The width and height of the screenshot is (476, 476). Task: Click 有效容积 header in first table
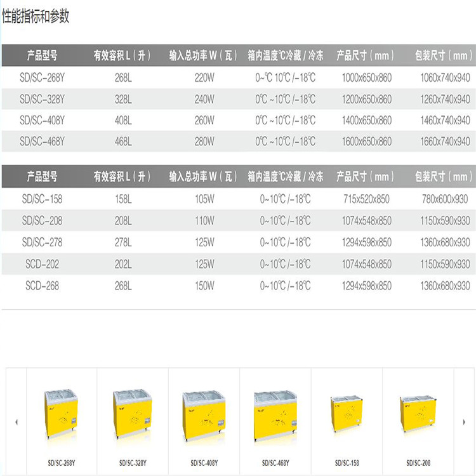(122, 56)
